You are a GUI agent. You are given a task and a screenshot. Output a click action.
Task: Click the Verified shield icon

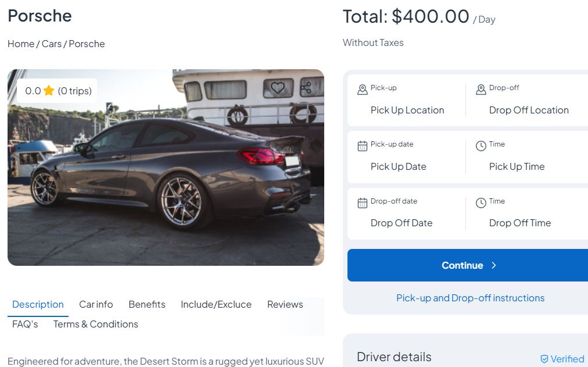point(544,359)
